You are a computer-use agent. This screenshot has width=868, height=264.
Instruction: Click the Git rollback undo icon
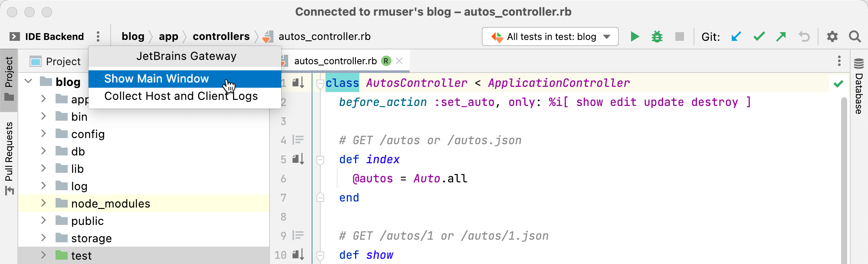(x=804, y=36)
